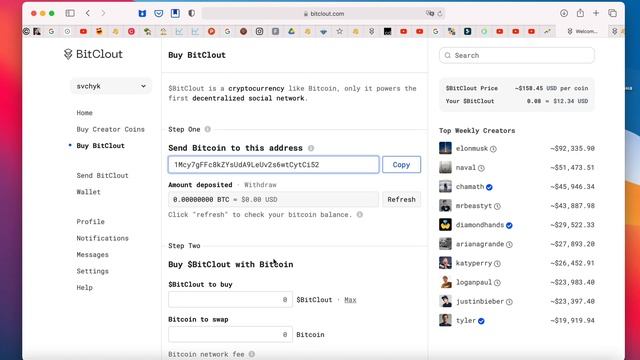The image size is (640, 360).
Task: Click the ~$92,335.90 value
Action: [572, 149]
